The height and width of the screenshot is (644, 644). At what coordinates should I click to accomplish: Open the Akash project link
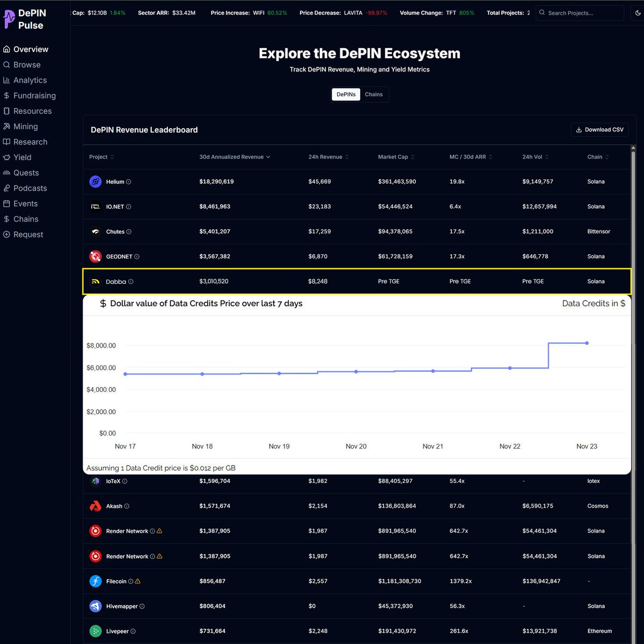[114, 506]
